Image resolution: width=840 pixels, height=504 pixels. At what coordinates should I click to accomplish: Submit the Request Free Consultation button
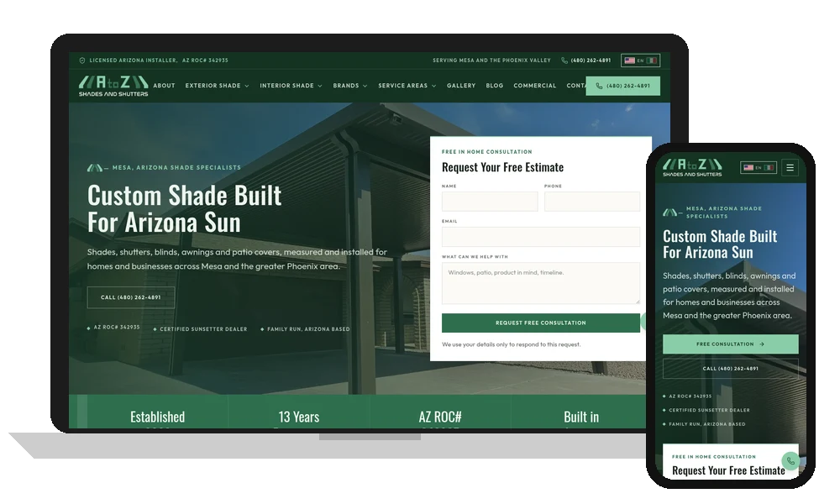540,323
